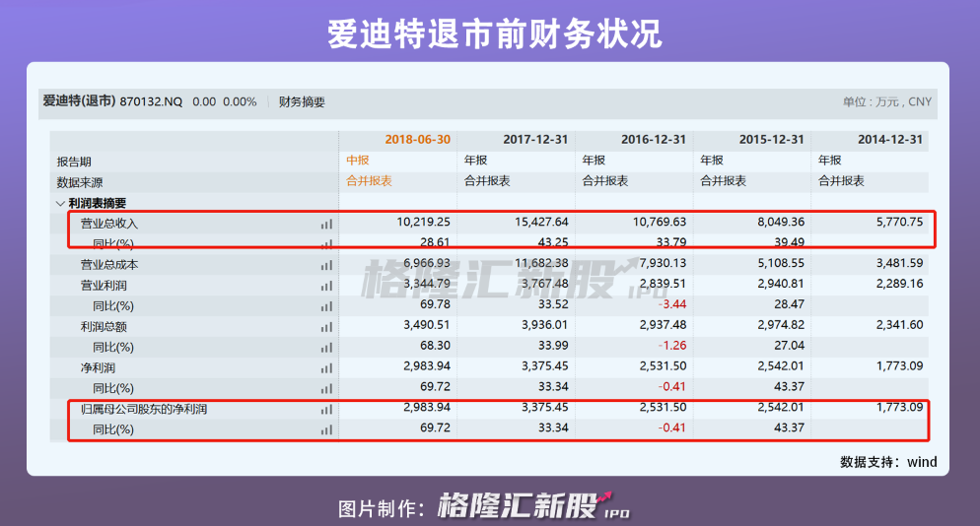Click growth value 33.99
Viewport: 980px width, 526px height.
click(x=553, y=346)
